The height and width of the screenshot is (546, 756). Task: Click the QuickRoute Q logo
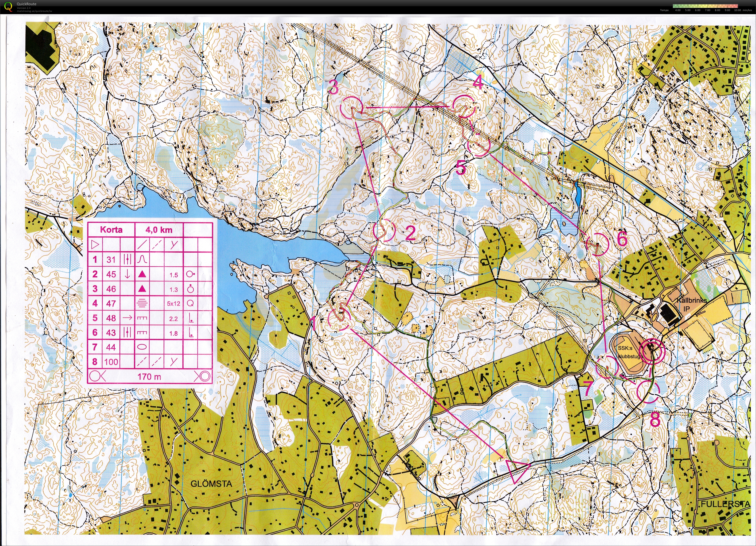pos(8,6)
